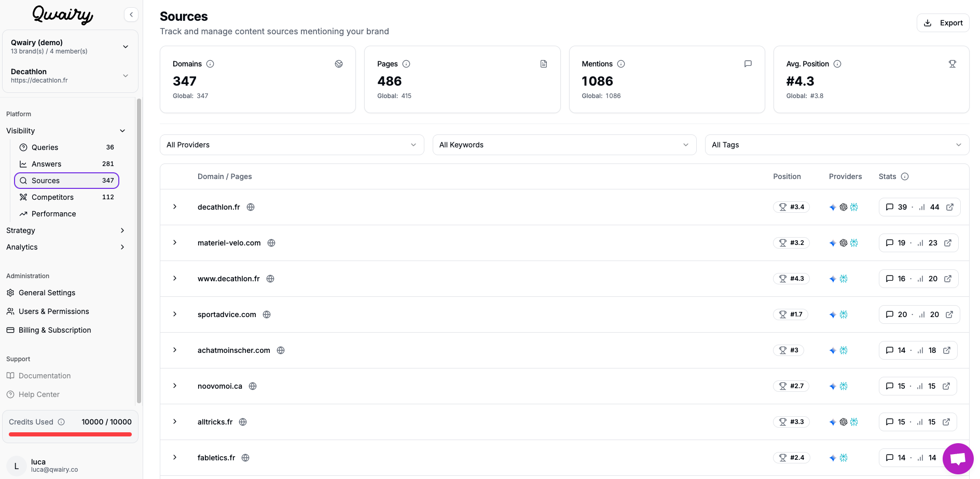The image size is (980, 479).
Task: Go to Queries in the sidebar
Action: click(x=66, y=147)
